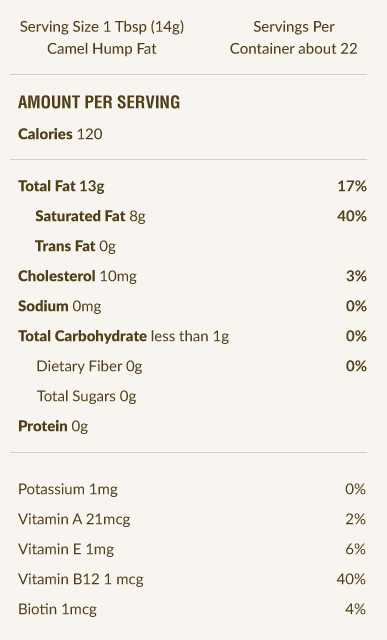Image resolution: width=387 pixels, height=640 pixels.
Task: Select the Biotin 1mcg row
Action: [x=192, y=609]
